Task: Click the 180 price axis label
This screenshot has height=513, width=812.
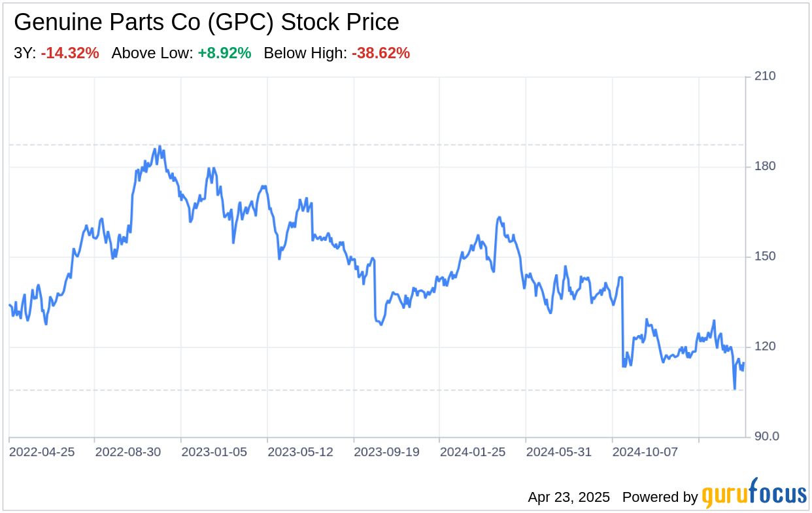Action: coord(764,167)
